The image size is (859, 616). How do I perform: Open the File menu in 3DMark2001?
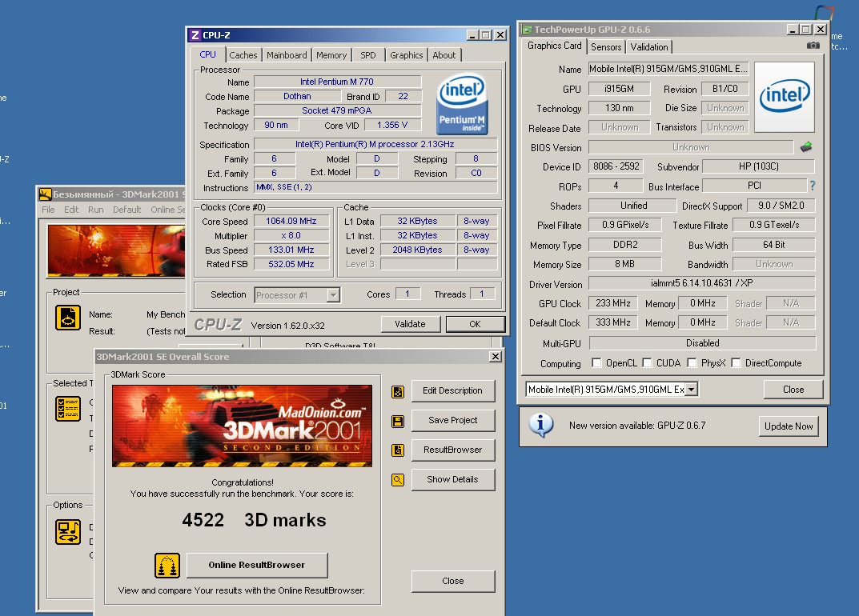click(x=48, y=210)
